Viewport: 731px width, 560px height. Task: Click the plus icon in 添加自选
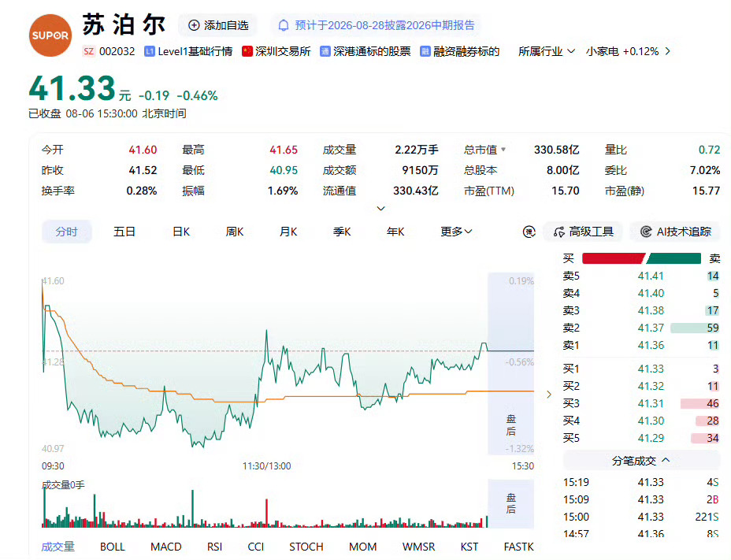tap(194, 25)
